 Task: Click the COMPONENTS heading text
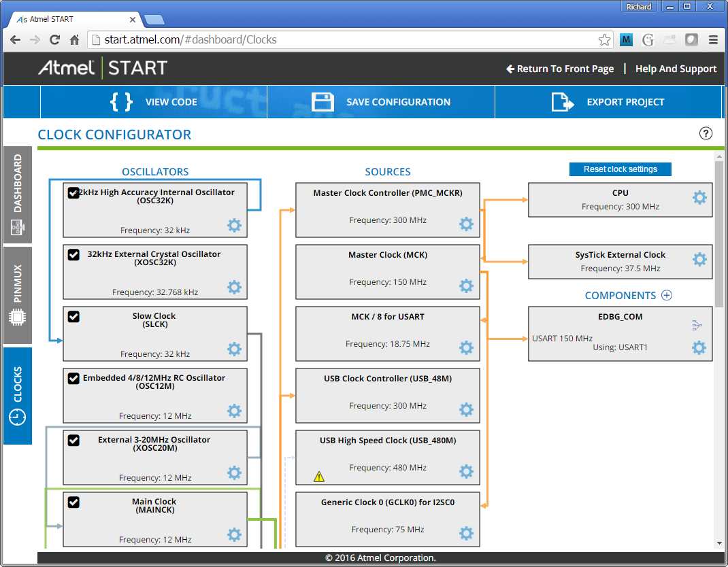(621, 296)
